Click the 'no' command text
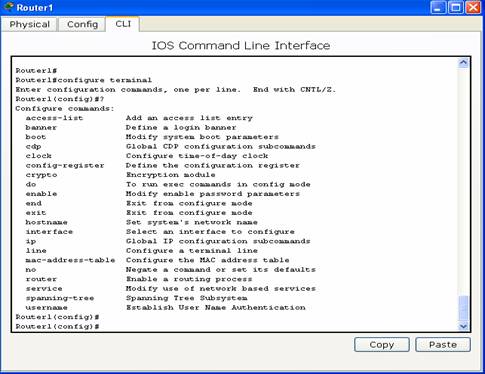This screenshot has height=374, width=485. pyautogui.click(x=31, y=270)
